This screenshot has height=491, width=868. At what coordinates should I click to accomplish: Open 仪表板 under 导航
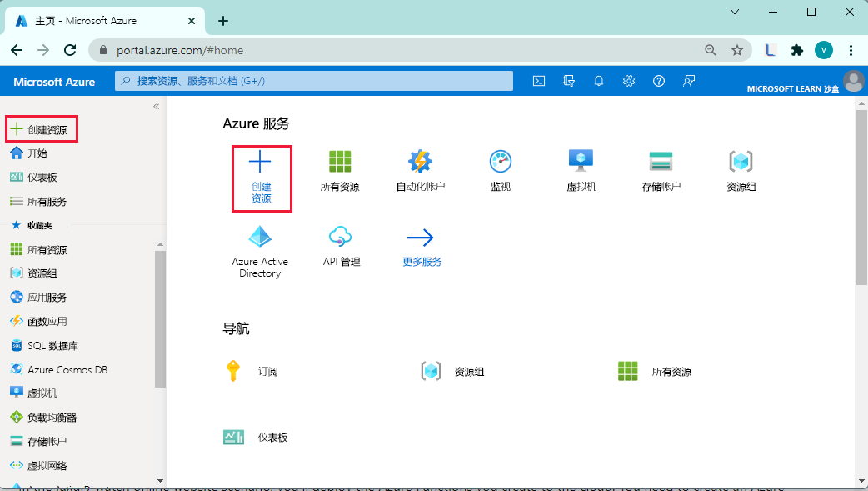click(x=256, y=438)
